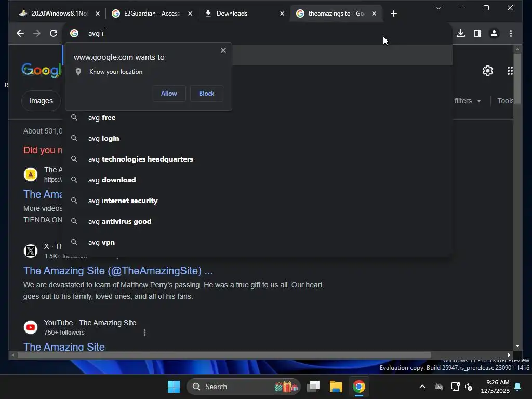
Task: Open the network tray icon
Action: [x=455, y=387]
